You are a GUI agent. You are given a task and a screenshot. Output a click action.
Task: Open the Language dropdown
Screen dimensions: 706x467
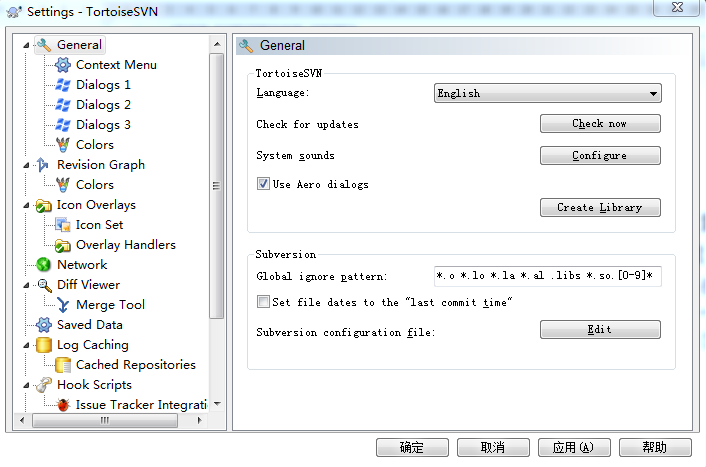[548, 93]
